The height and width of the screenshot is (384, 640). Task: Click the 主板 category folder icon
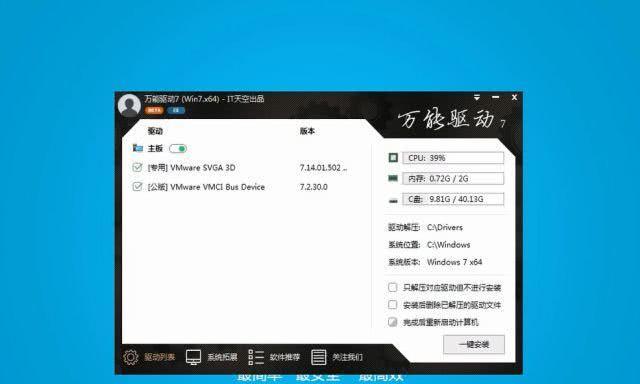click(138, 148)
